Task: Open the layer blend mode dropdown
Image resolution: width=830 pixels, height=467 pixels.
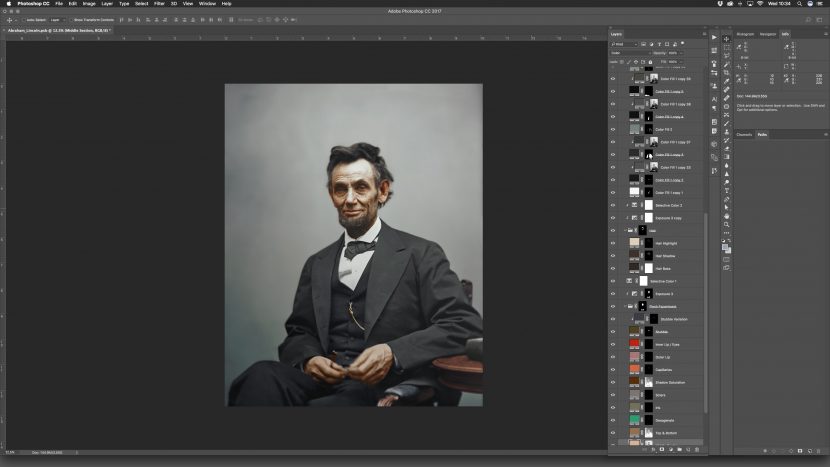Action: [630, 53]
